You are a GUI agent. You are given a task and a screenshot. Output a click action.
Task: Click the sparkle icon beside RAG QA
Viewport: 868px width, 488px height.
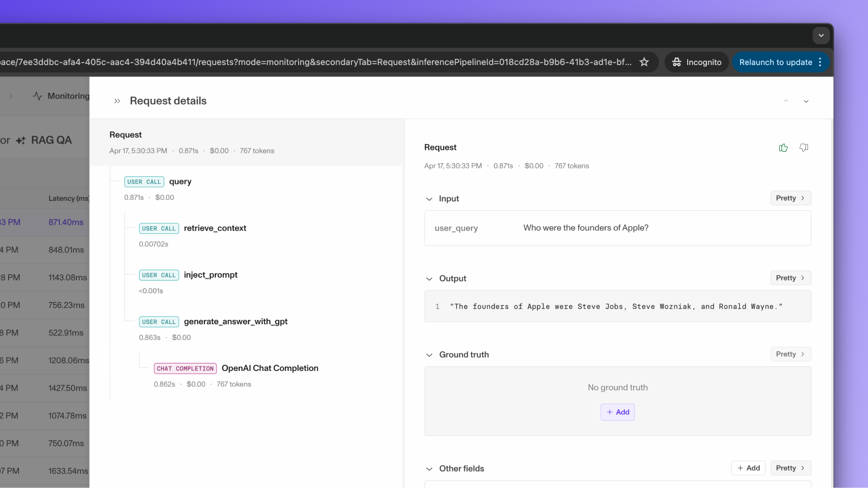coord(21,141)
